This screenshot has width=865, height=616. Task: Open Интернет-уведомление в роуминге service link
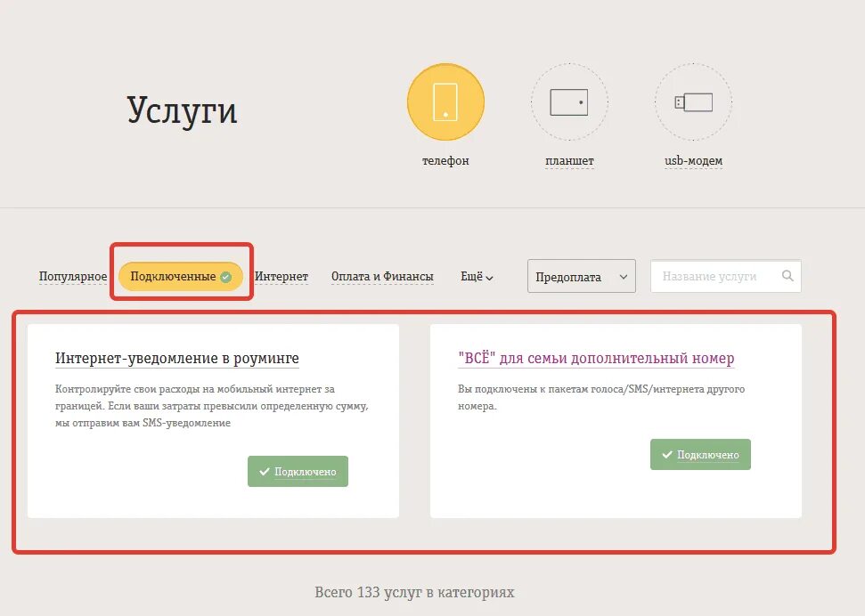coord(177,359)
